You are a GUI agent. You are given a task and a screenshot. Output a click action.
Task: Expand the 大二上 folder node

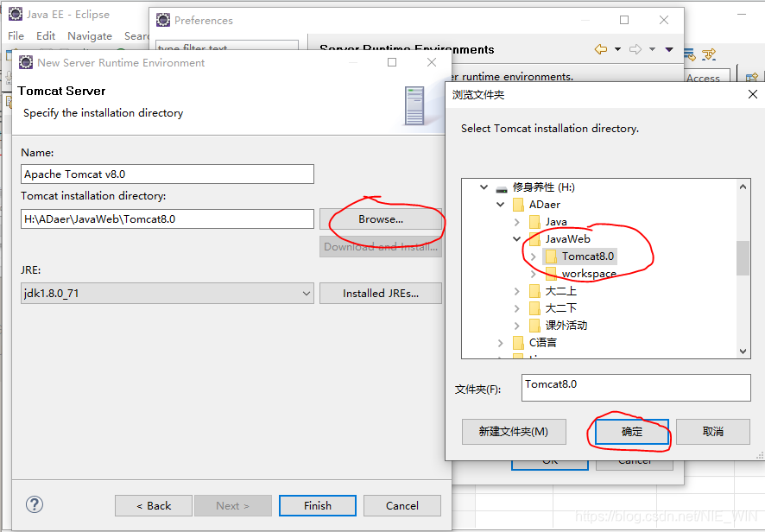coord(516,291)
